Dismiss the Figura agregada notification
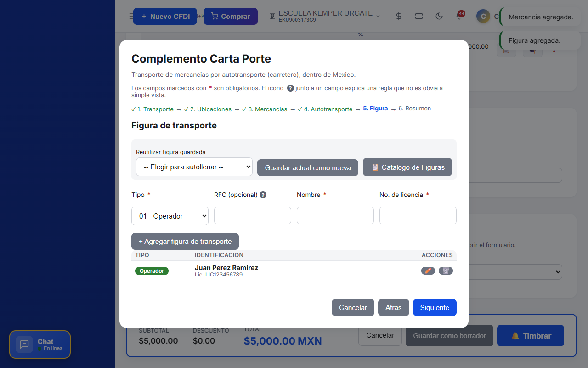Viewport: 588px width, 368px height. (540, 40)
